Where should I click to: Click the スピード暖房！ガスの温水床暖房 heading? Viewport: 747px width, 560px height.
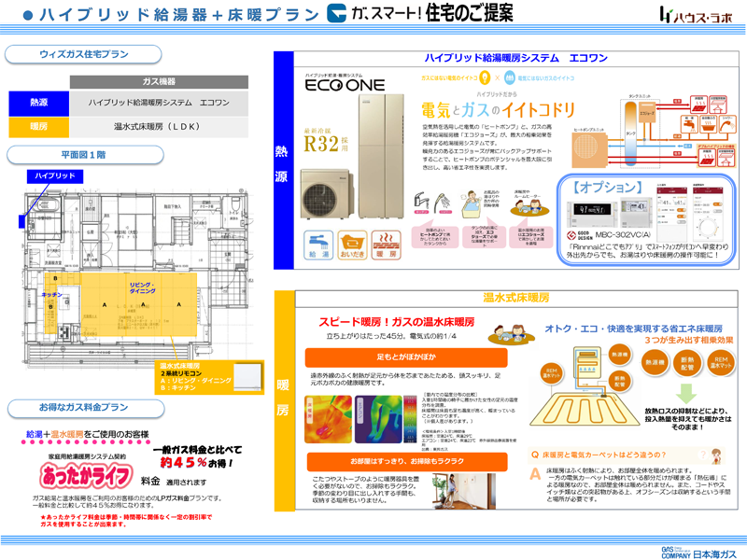(396, 322)
